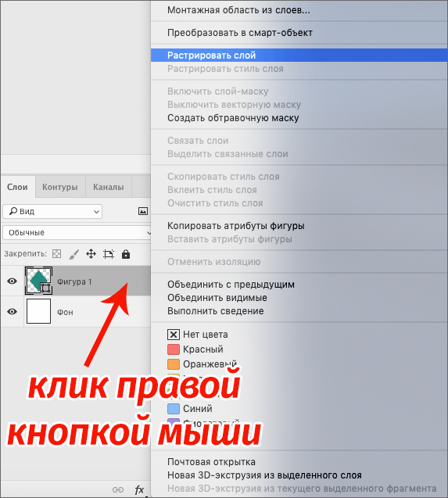The image size is (448, 498).
Task: Pick the Красный color label
Action: pyautogui.click(x=195, y=349)
